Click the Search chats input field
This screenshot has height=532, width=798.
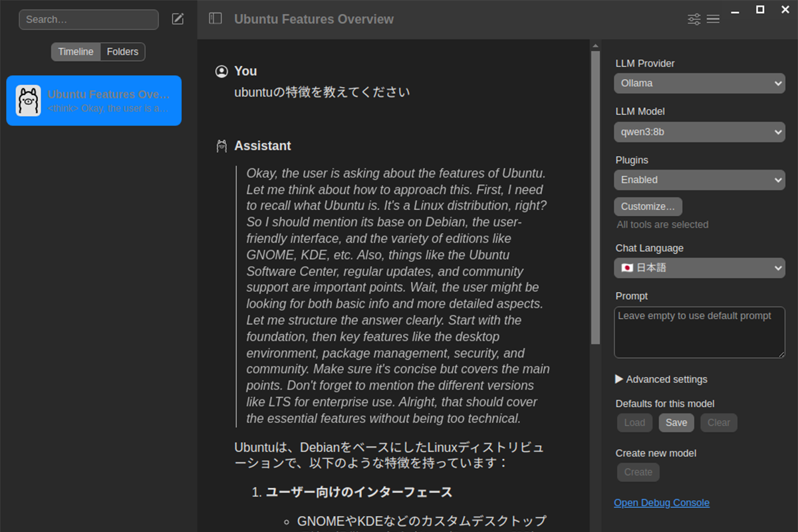click(88, 19)
